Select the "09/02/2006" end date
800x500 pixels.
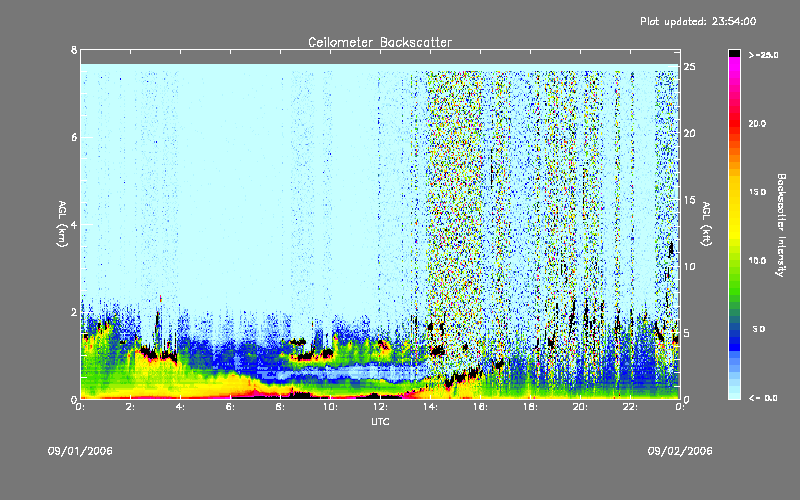pyautogui.click(x=680, y=451)
